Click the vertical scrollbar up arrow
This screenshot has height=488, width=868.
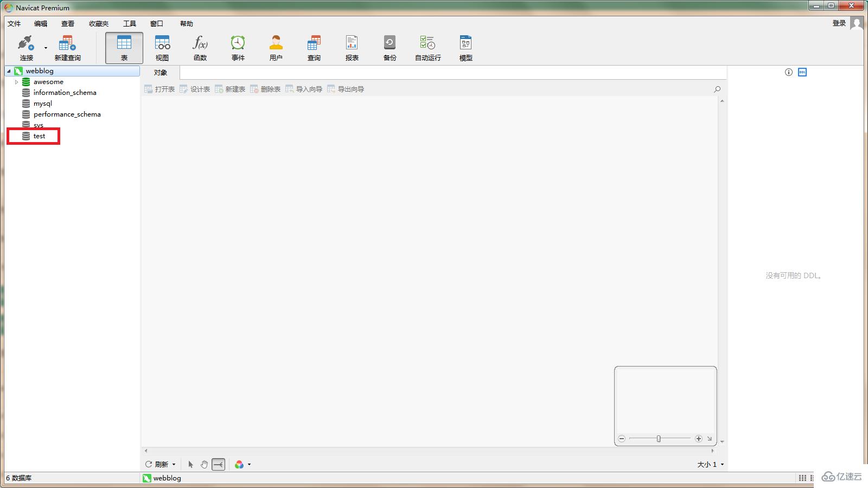[722, 101]
